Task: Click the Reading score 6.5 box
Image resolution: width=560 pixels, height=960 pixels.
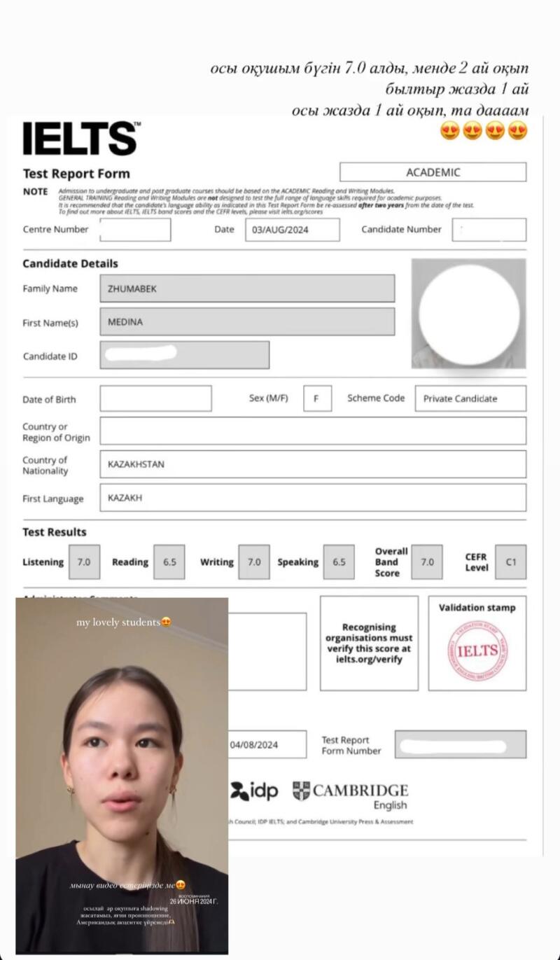Action: (169, 562)
